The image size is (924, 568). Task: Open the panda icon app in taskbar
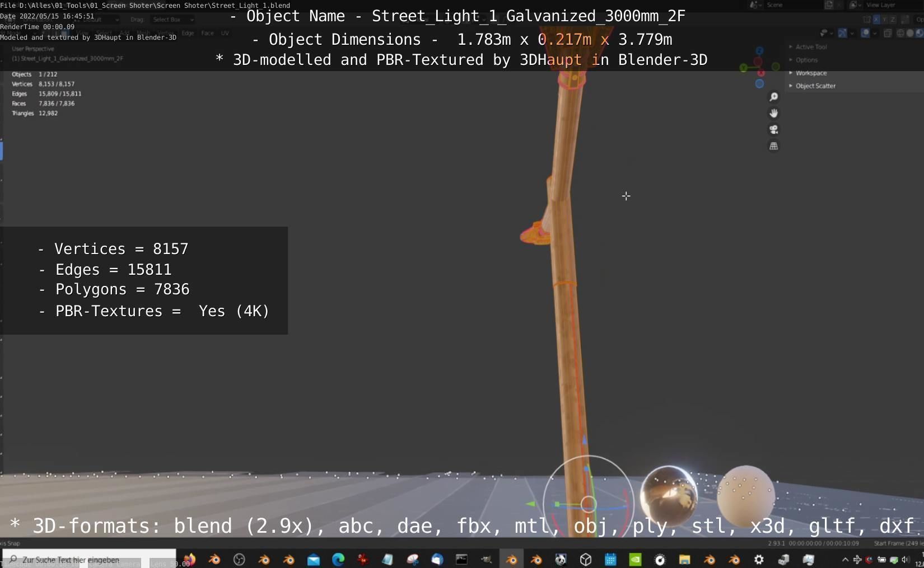tap(561, 559)
